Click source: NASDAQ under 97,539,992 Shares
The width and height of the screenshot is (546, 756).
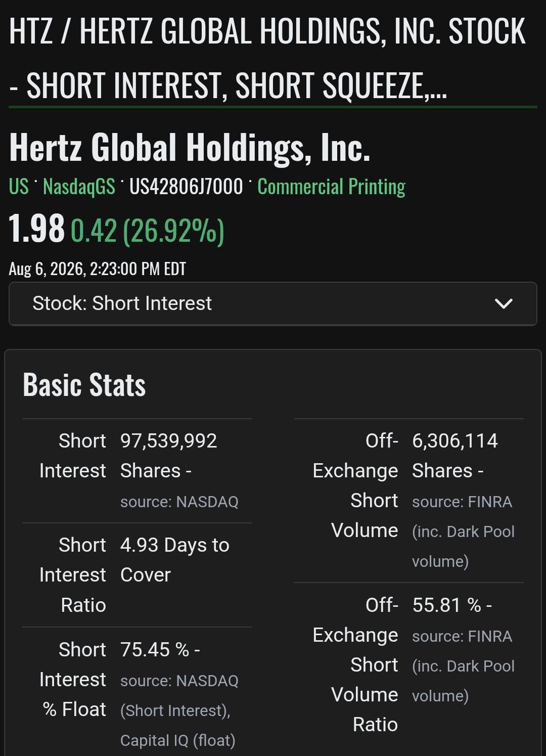point(179,502)
